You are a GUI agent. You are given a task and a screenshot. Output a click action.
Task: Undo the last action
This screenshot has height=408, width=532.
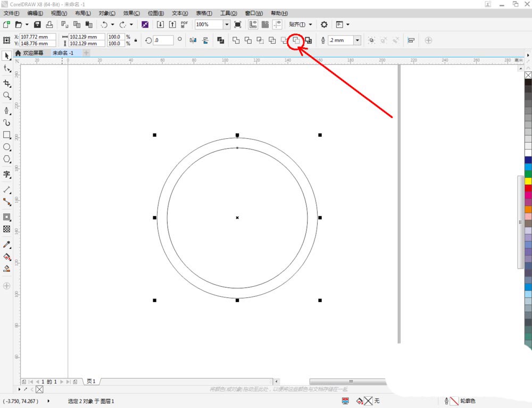104,24
